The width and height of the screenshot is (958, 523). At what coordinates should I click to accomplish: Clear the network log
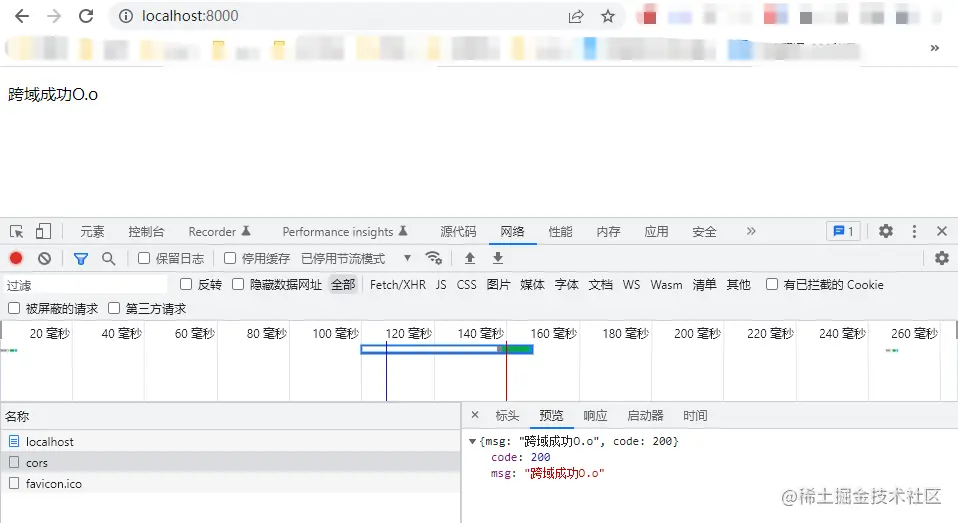point(44,258)
